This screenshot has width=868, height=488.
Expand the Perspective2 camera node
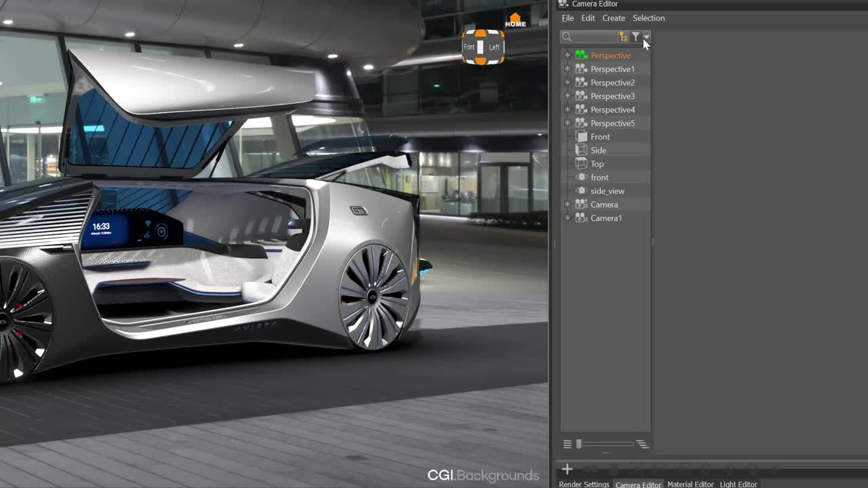568,82
